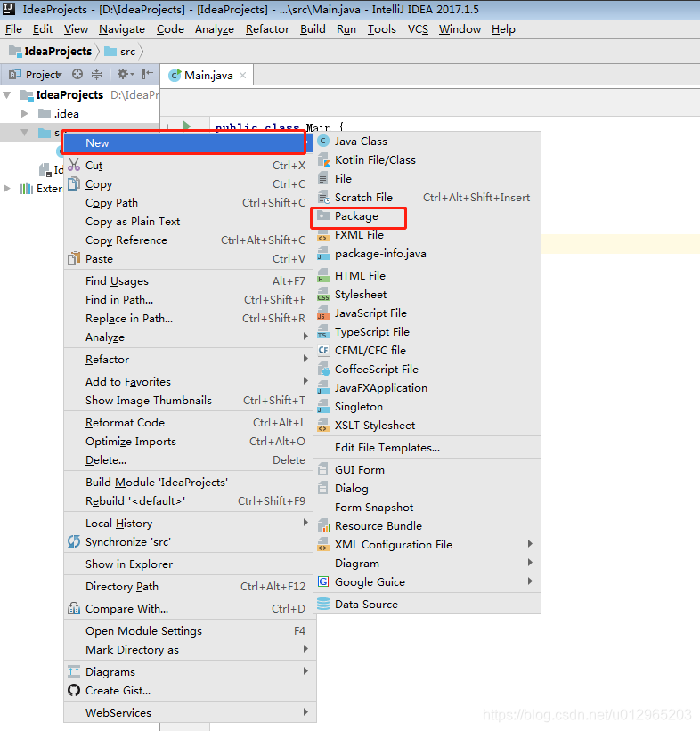The image size is (700, 731).
Task: Click the XSLT Stylesheet icon
Action: pyautogui.click(x=323, y=426)
